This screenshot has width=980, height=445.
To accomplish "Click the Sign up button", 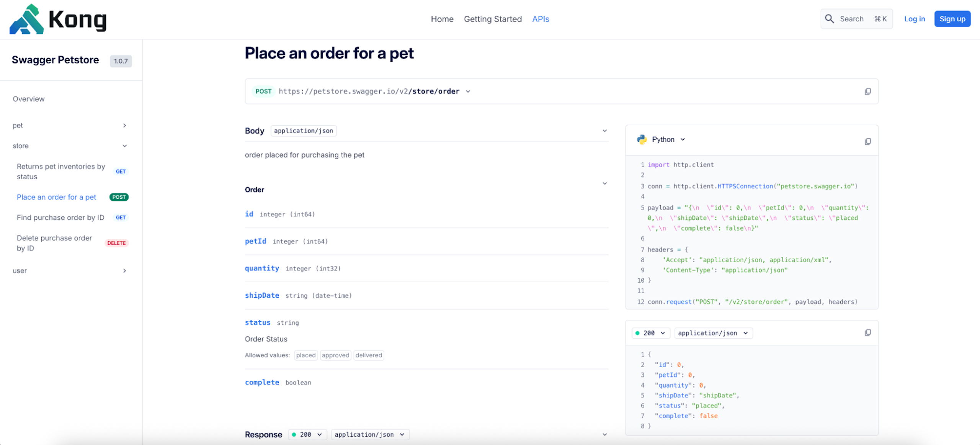I will (x=952, y=19).
